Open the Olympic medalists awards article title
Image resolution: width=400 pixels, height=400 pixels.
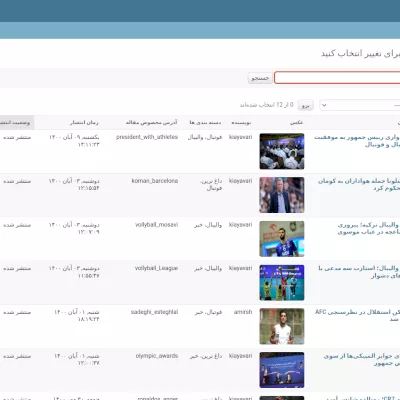click(362, 359)
